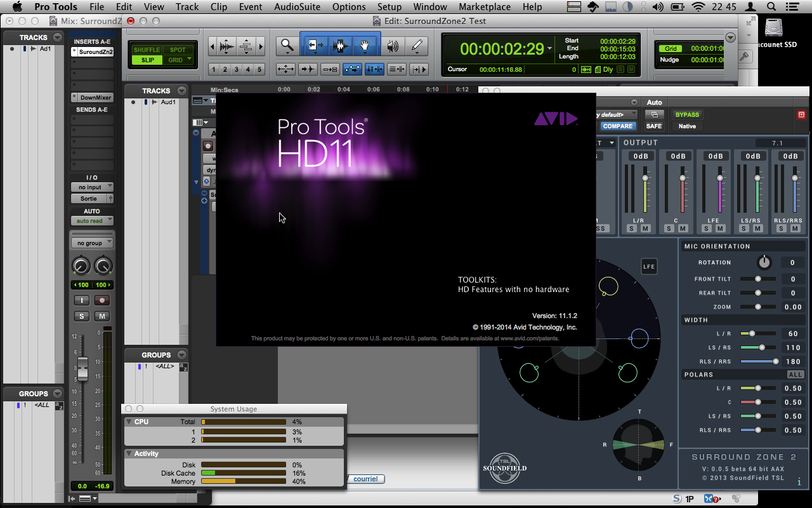Toggle plugin BYPASS
The width and height of the screenshot is (812, 508).
point(687,115)
